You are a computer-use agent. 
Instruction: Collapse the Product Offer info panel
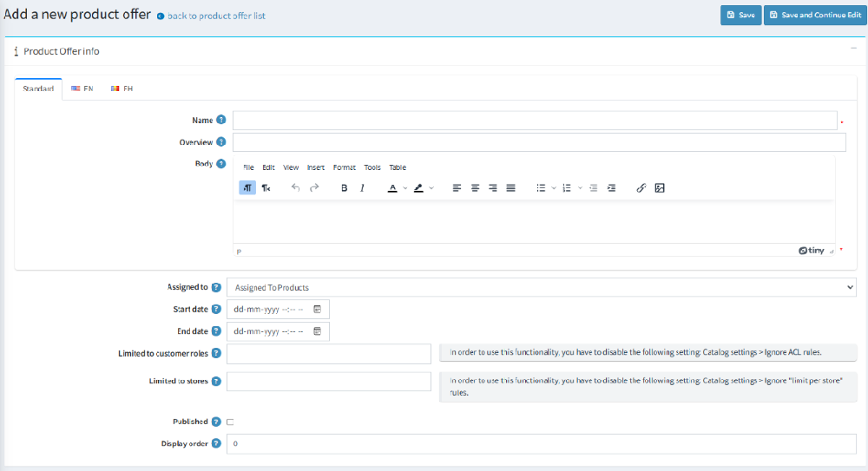coord(852,51)
